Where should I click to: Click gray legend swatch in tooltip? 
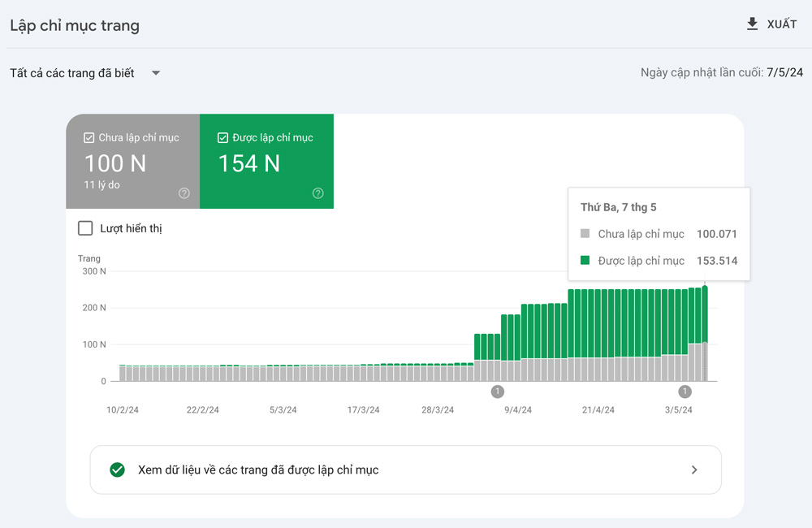click(585, 234)
